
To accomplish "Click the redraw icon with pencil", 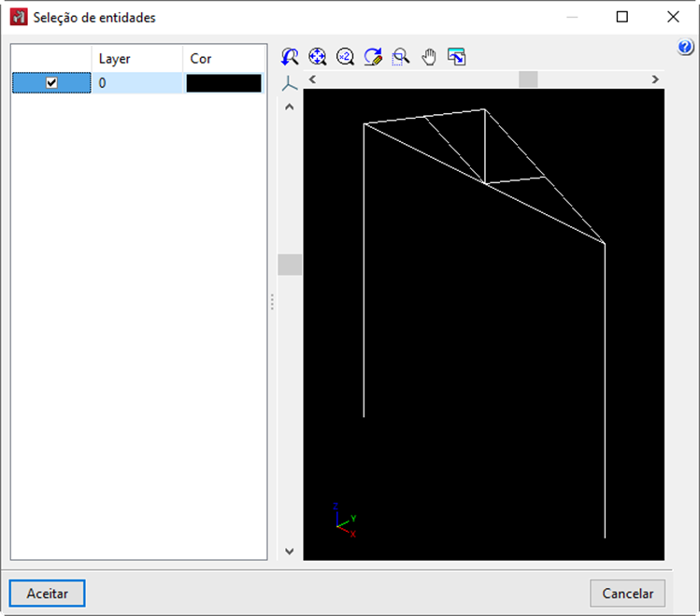I will click(x=373, y=57).
